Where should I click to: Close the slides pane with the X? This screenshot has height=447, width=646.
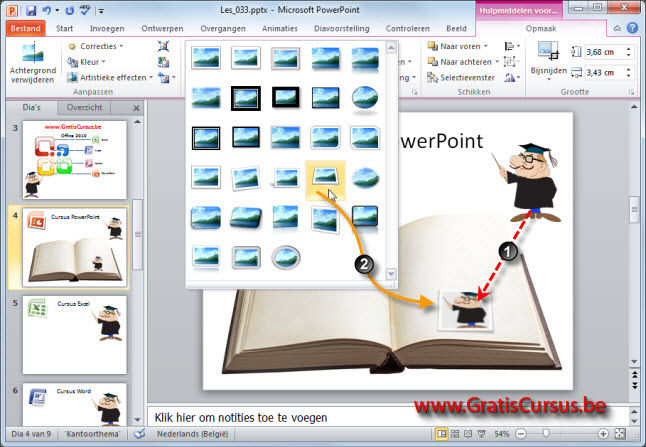[136, 108]
